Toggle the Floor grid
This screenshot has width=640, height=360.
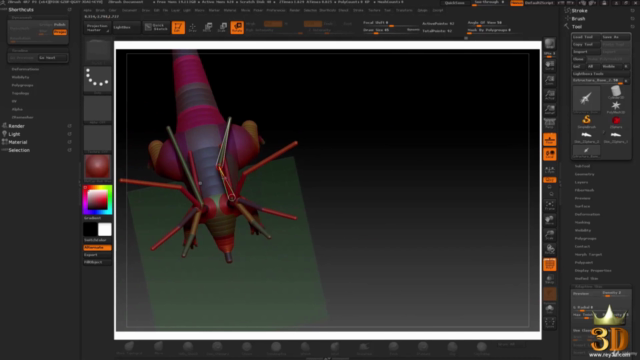tap(550, 139)
